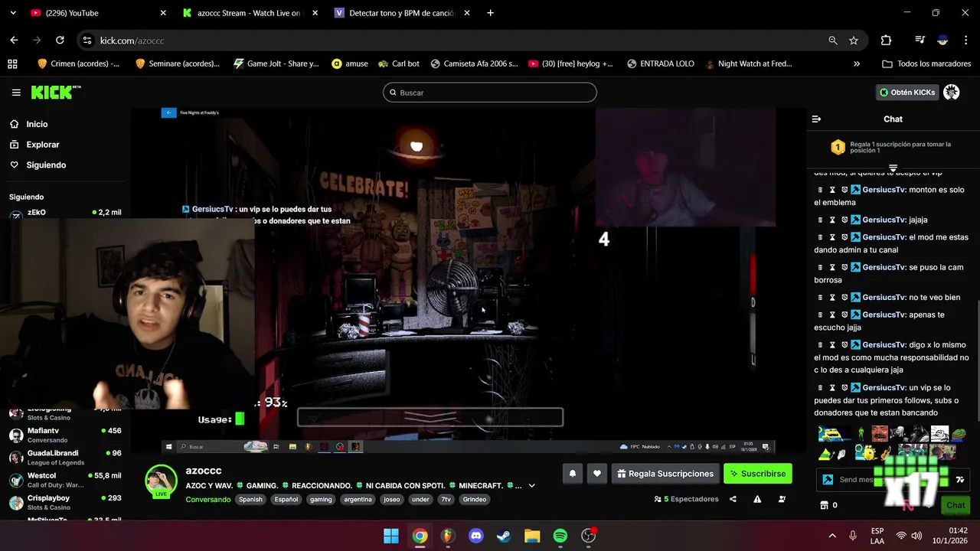Image resolution: width=980 pixels, height=551 pixels.
Task: Open Crisplayboy channel in sidebar
Action: (x=65, y=502)
